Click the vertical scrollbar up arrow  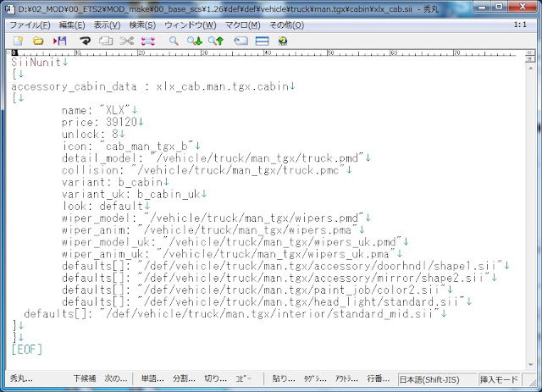click(x=531, y=69)
